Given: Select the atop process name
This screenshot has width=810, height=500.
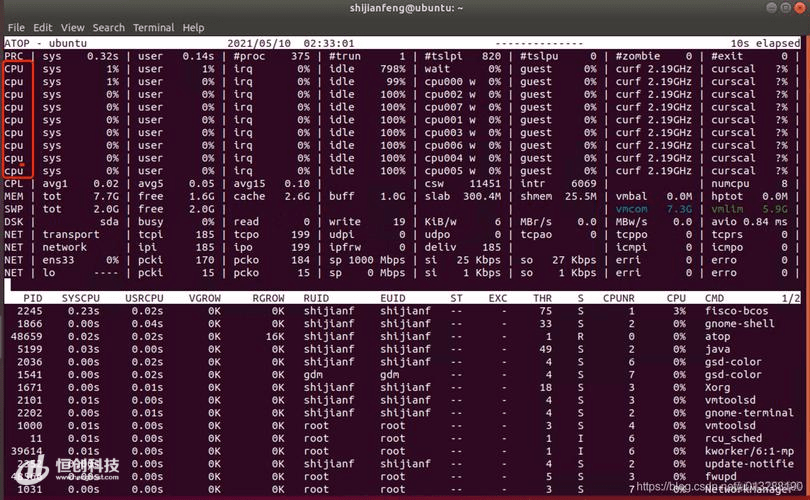Looking at the screenshot, I should tap(718, 336).
